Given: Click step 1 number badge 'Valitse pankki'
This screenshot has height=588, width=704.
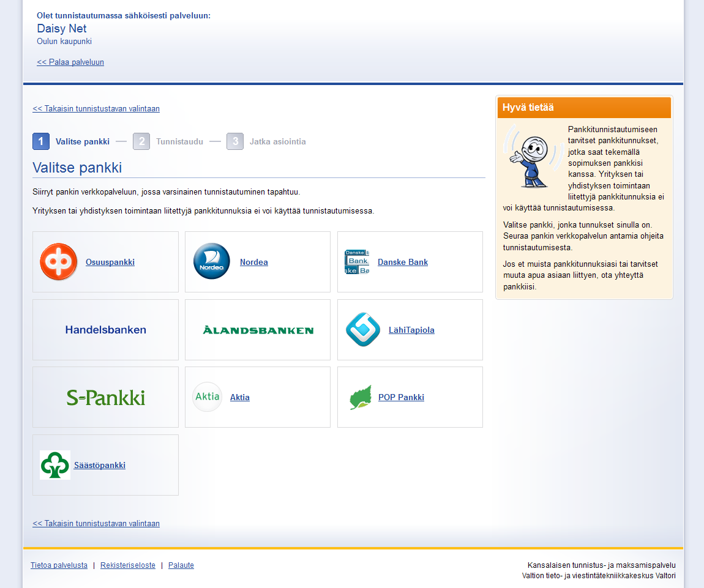Looking at the screenshot, I should pyautogui.click(x=41, y=141).
